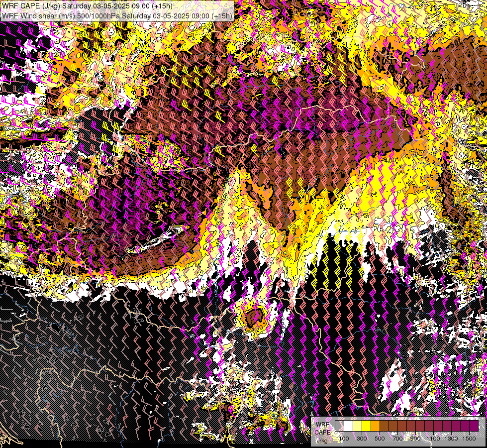The width and height of the screenshot is (487, 448).
Task: Select the brown swatch right of 500 tick
Action: (x=384, y=426)
